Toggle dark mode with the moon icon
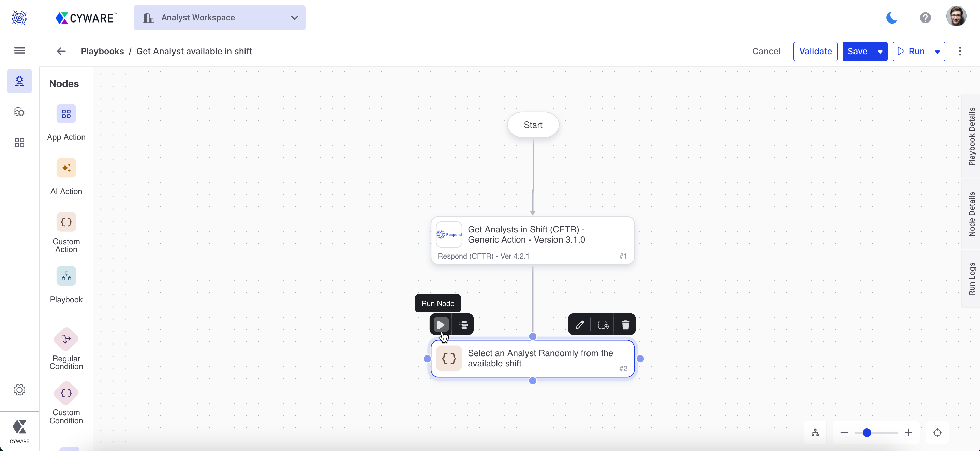Screen dimensions: 980x451 pyautogui.click(x=891, y=17)
